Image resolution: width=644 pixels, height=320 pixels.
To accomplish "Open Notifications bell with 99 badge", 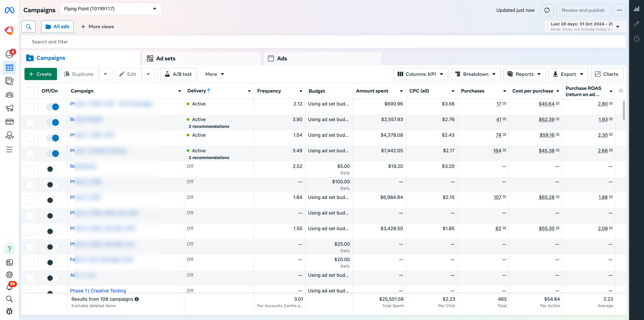I will [10, 286].
